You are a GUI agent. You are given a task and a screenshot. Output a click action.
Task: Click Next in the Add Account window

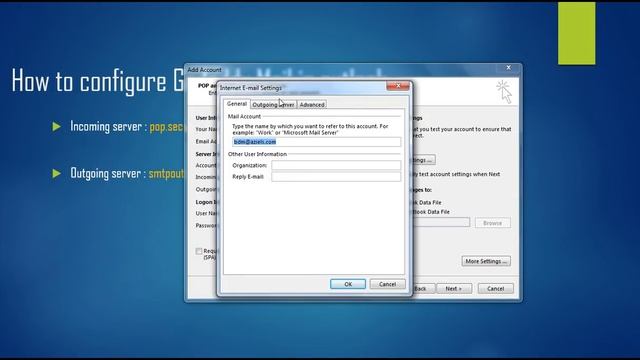point(454,289)
